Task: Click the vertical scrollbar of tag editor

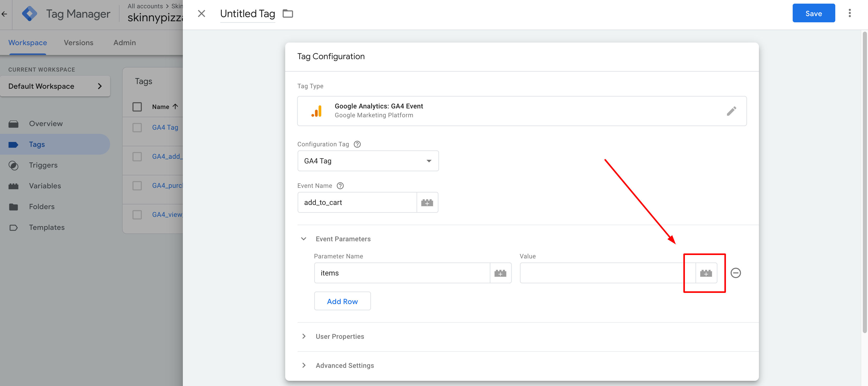Action: click(x=864, y=182)
